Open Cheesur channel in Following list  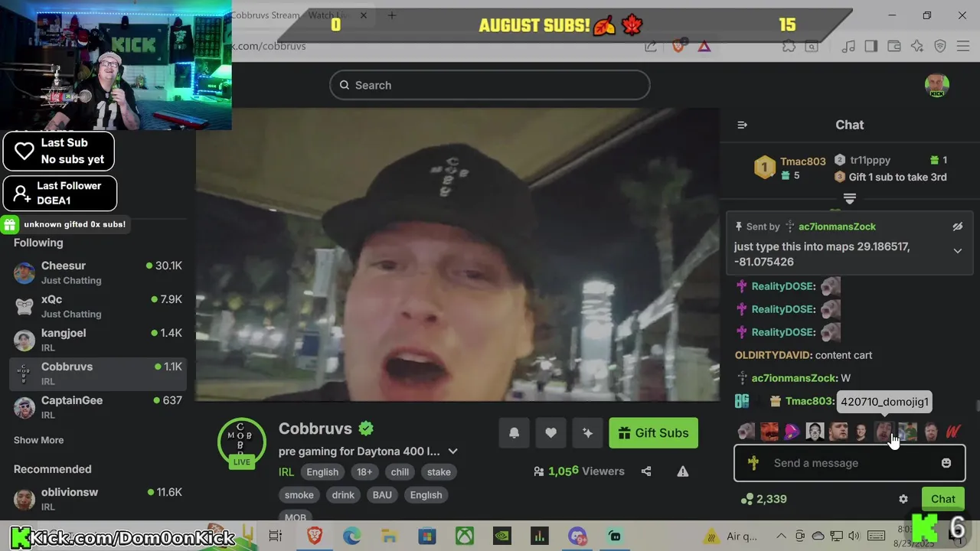[x=98, y=272]
